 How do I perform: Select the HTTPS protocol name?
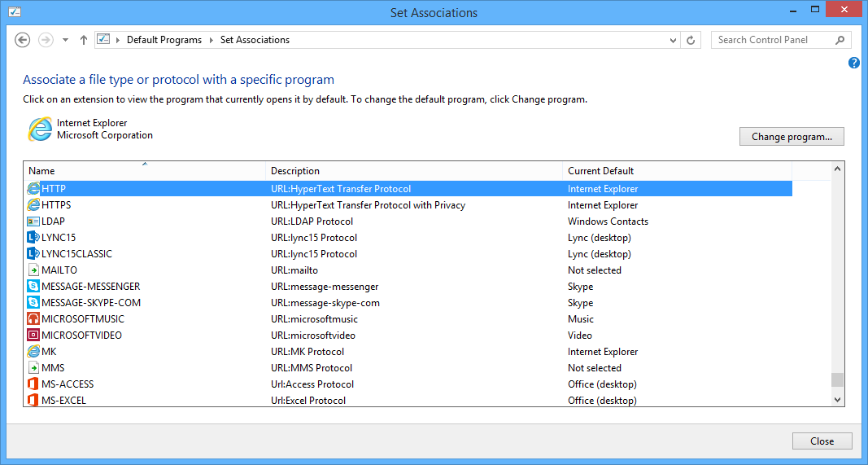(56, 205)
